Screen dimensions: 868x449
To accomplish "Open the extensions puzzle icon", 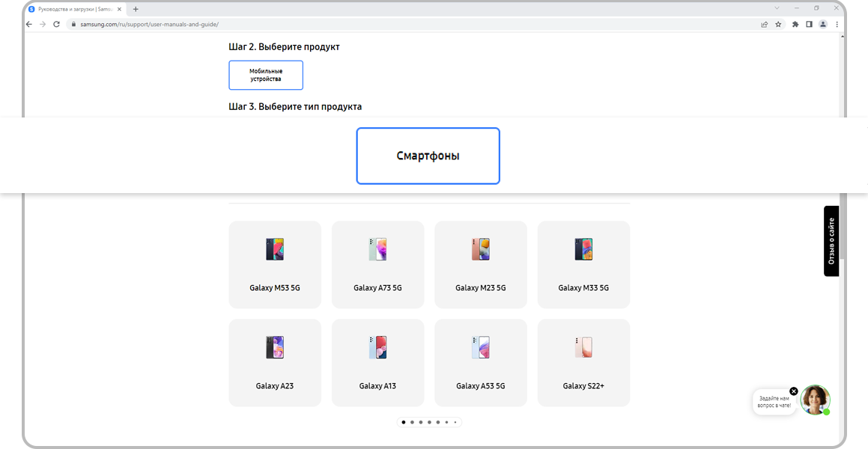I will [x=795, y=25].
